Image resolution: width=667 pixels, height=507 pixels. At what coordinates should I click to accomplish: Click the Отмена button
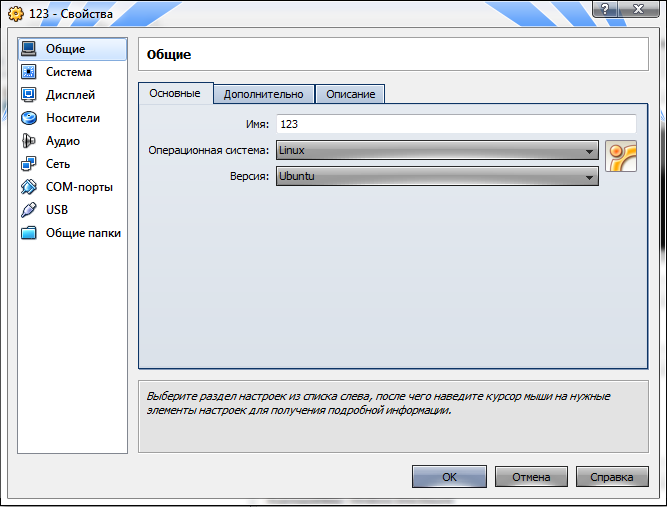(531, 477)
